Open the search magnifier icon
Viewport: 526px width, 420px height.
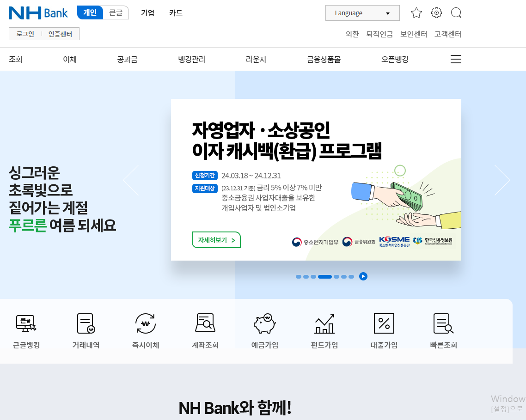(x=456, y=13)
